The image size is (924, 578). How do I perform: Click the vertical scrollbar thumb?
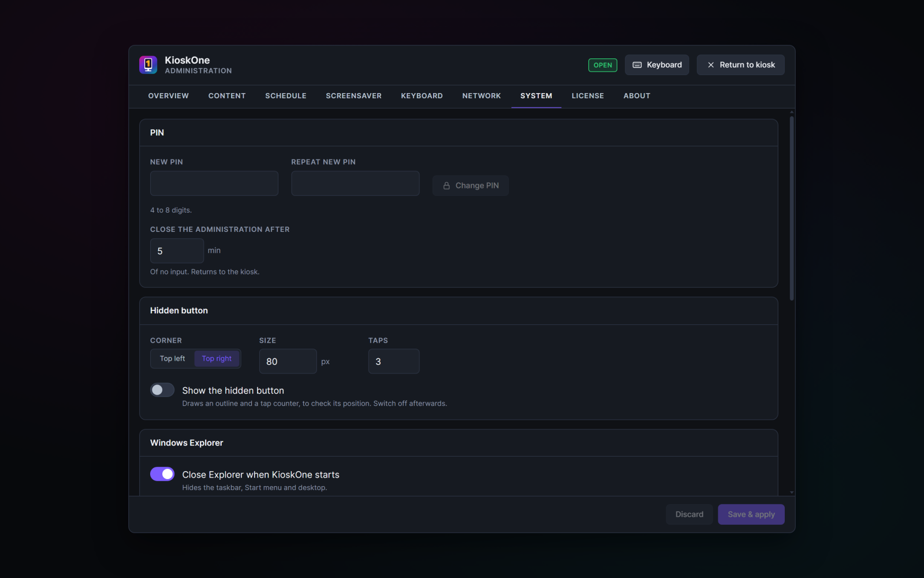792,208
